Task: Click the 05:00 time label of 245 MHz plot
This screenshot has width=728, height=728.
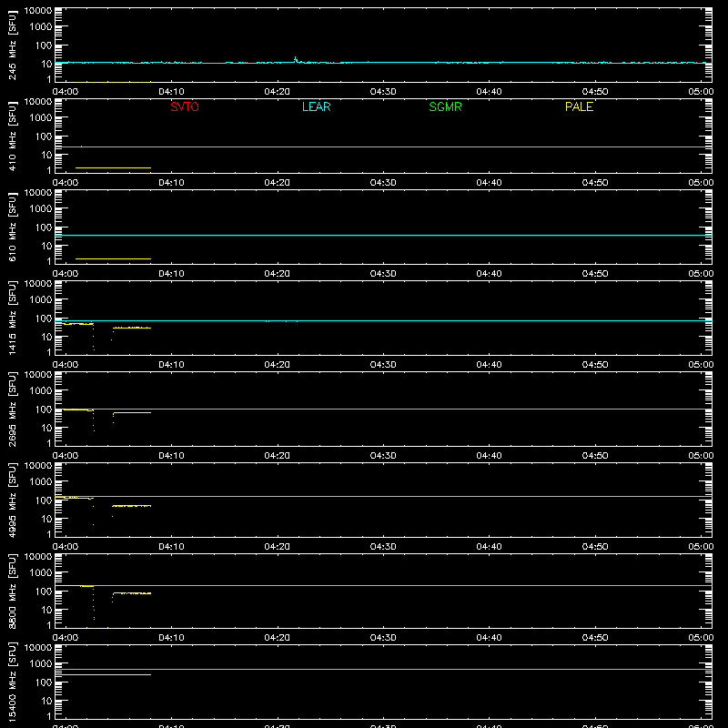Action: [701, 92]
